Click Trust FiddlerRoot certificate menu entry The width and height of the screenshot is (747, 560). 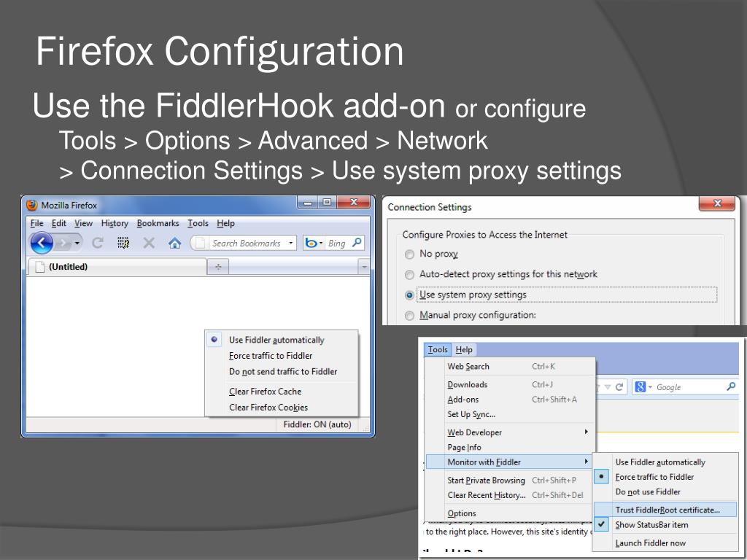coord(665,510)
